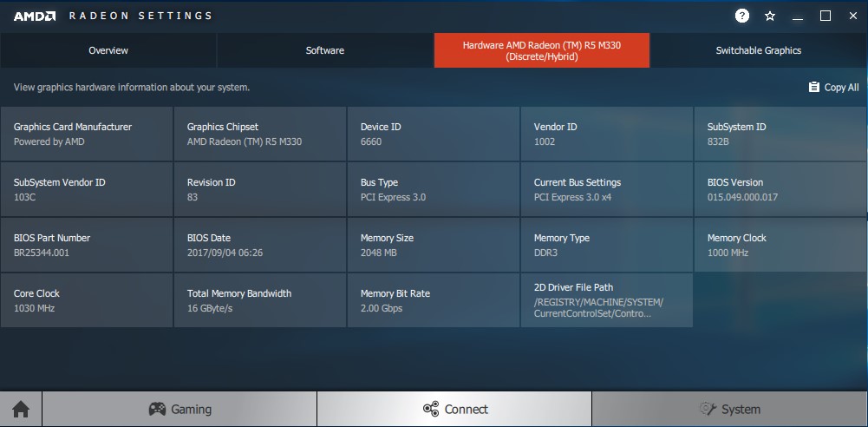Click the Bus Type PCI Express 3.0 value

(393, 197)
